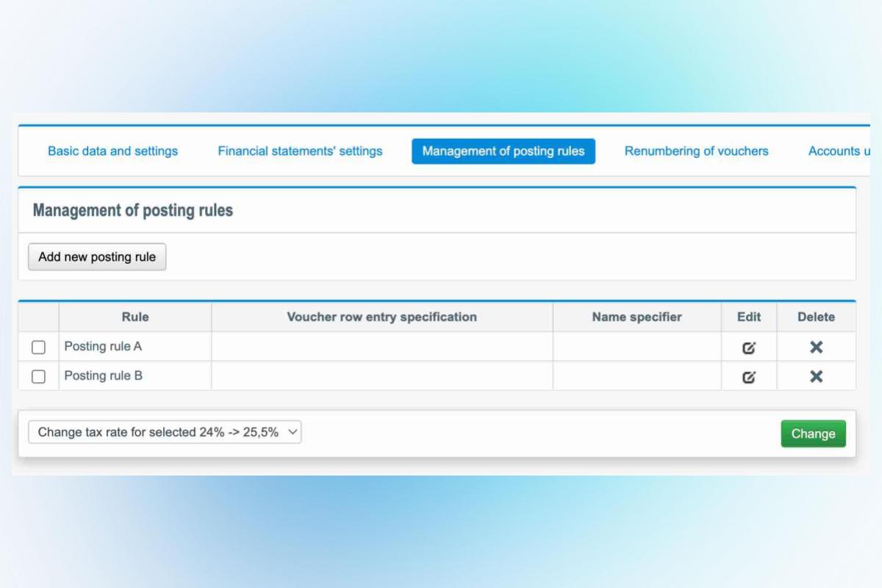Click the Edit column header
Viewport: 882px width, 588px height.
click(749, 317)
